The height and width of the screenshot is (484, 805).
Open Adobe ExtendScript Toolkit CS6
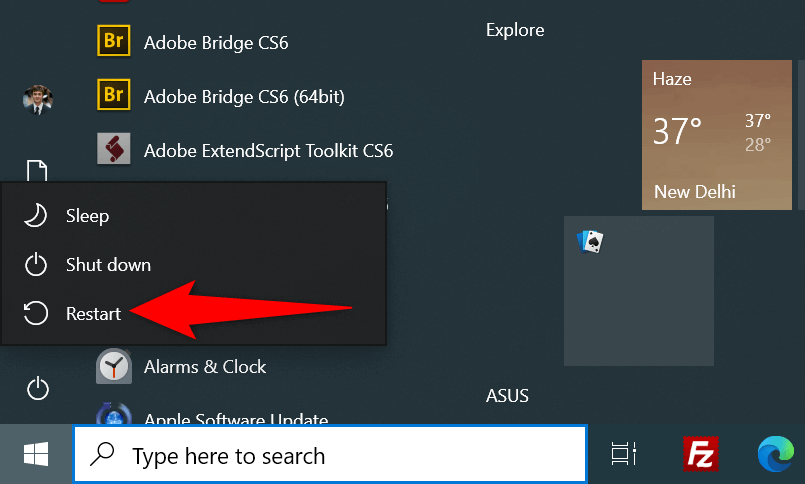click(268, 151)
